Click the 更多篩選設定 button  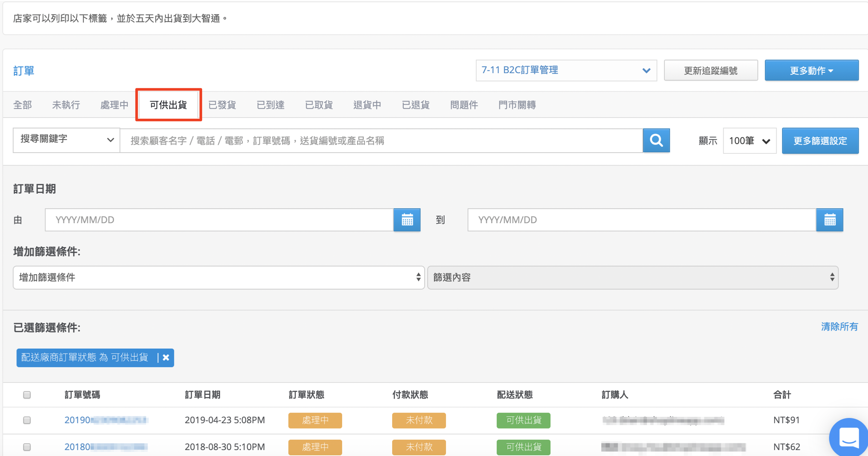click(820, 141)
